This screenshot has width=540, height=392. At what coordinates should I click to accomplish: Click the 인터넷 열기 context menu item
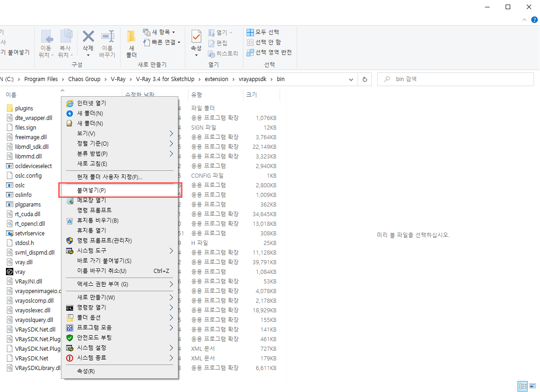pos(120,103)
